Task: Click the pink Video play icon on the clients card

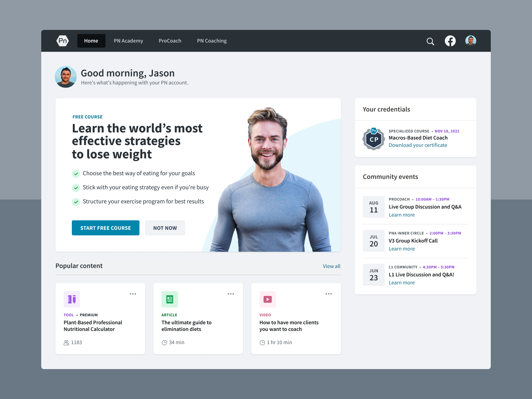Action: pos(268,299)
